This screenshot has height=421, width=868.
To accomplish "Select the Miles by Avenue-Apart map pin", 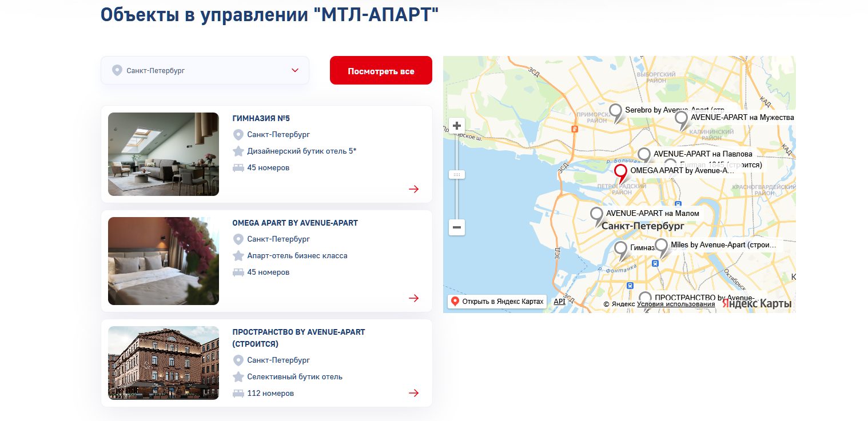I will tap(662, 248).
